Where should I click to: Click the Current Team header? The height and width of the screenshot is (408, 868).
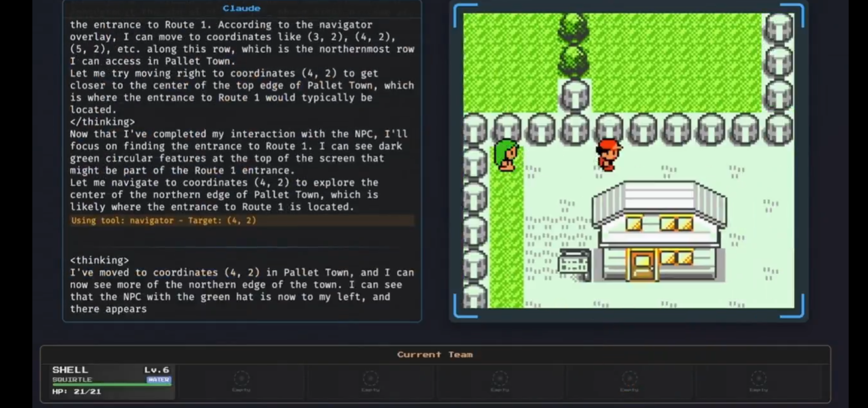pyautogui.click(x=435, y=354)
